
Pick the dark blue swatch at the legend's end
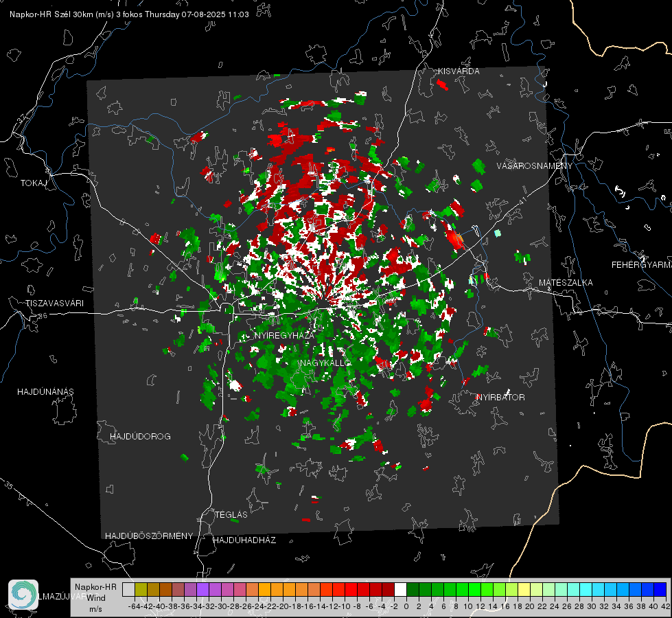[x=660, y=589]
